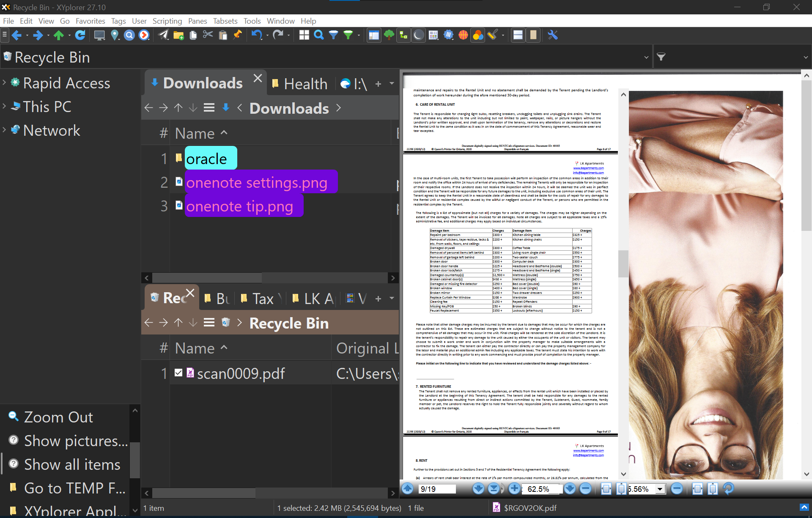
Task: Click Show all items in the context menu
Action: click(72, 464)
